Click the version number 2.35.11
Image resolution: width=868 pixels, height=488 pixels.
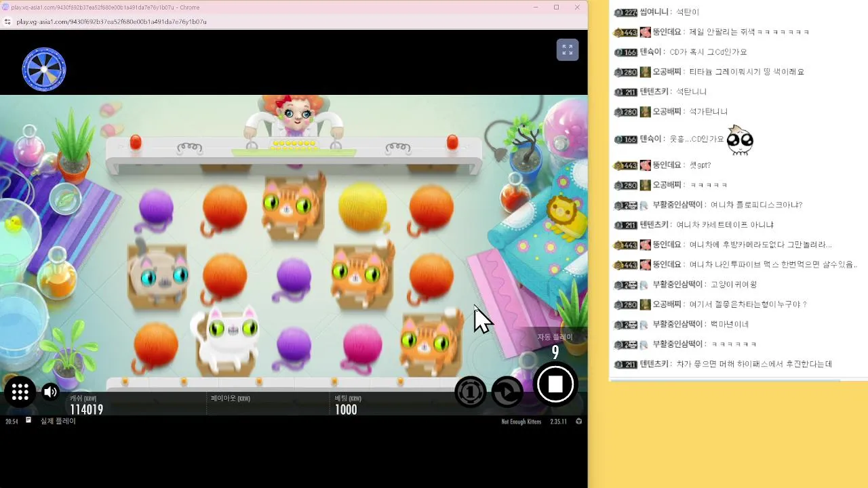(x=559, y=422)
